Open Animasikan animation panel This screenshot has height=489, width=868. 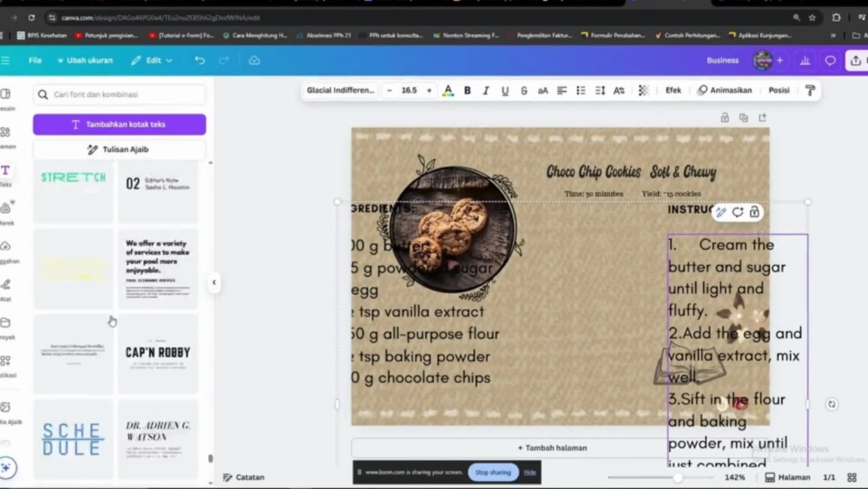click(725, 90)
